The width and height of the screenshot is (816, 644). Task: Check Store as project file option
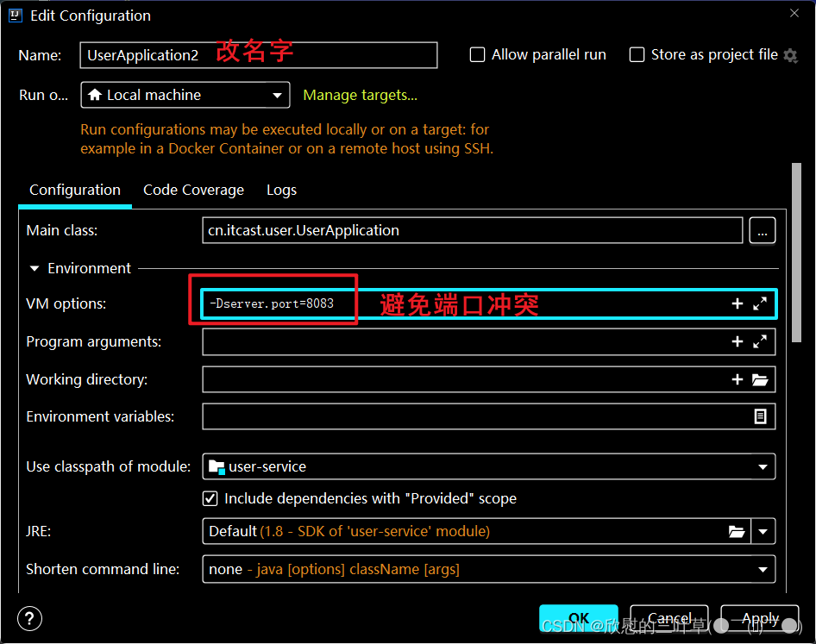(x=637, y=54)
